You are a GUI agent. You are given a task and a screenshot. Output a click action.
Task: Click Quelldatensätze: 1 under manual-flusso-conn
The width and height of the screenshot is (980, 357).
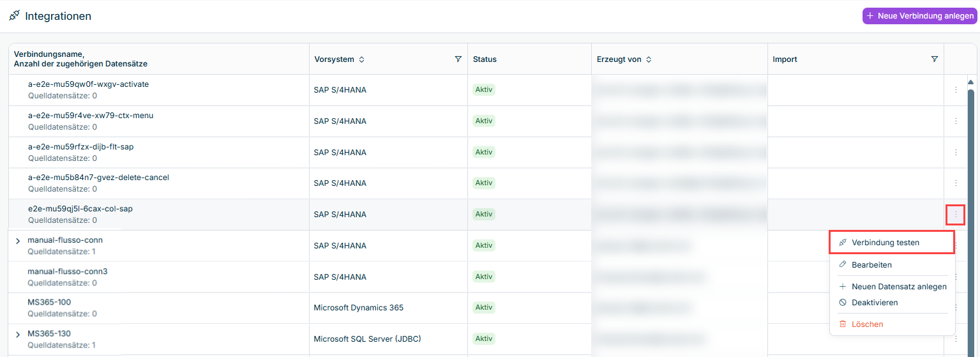coord(61,252)
